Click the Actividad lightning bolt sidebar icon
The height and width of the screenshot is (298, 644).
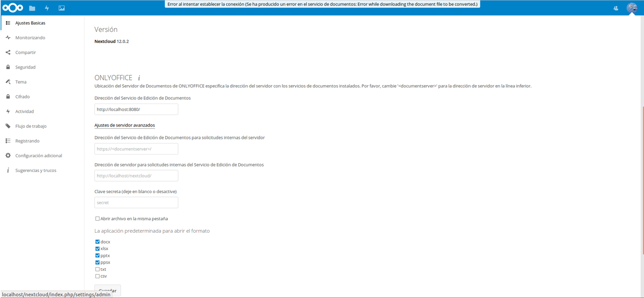point(8,111)
